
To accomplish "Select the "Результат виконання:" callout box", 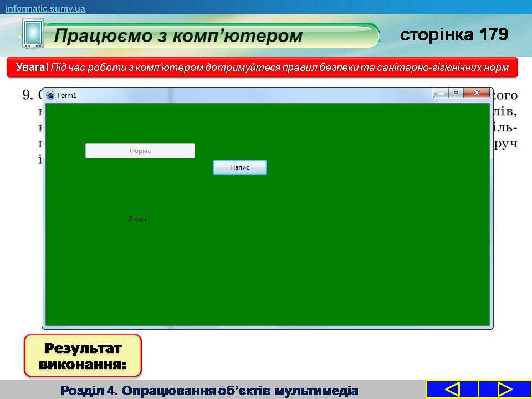I will [83, 356].
